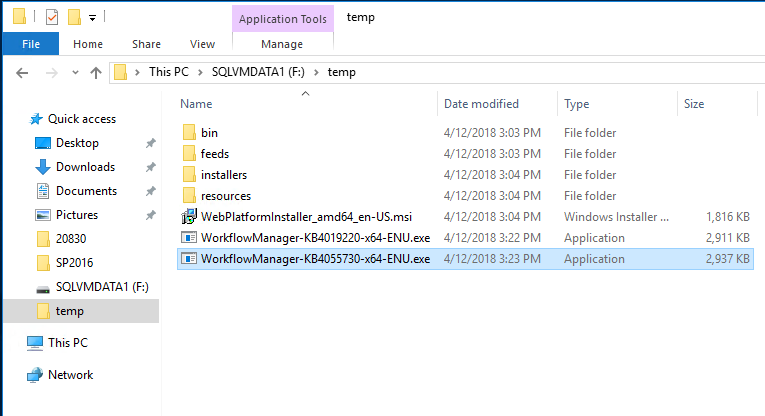Viewport: 765px width, 416px height.
Task: Click the folder icon in the address bar
Action: click(x=121, y=73)
